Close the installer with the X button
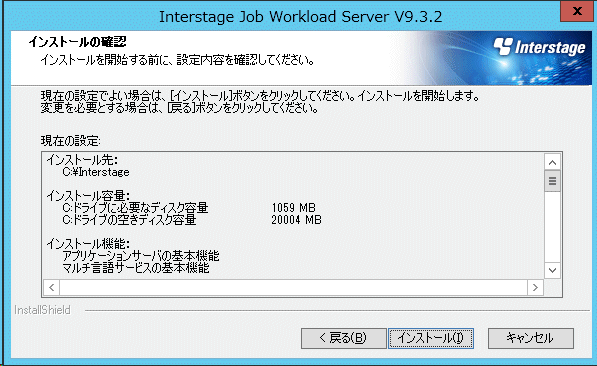The height and width of the screenshot is (366, 597). pyautogui.click(x=577, y=11)
